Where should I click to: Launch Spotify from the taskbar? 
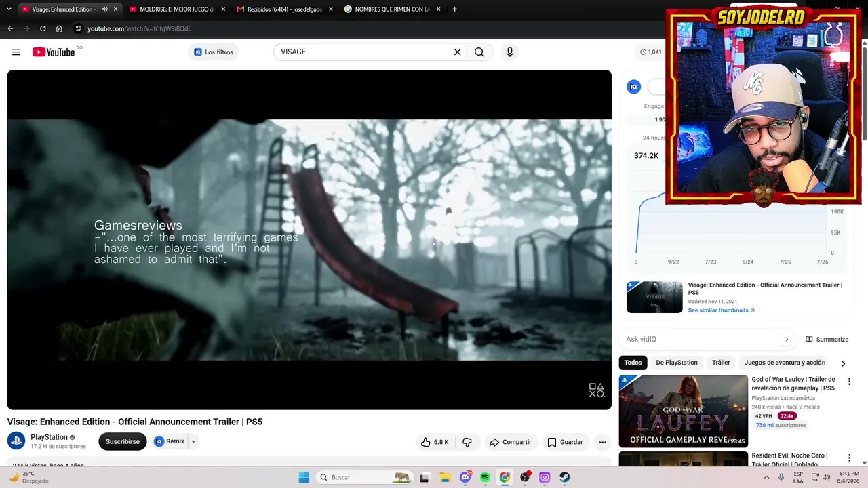coord(485,477)
